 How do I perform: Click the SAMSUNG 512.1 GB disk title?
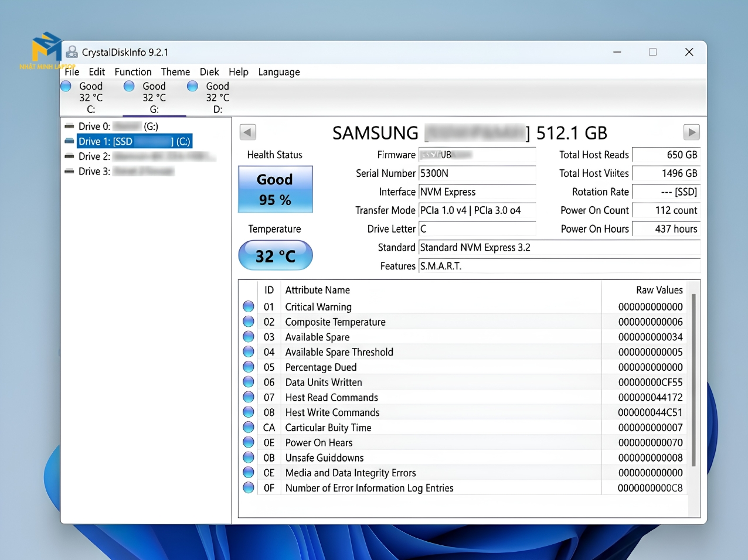coord(470,133)
